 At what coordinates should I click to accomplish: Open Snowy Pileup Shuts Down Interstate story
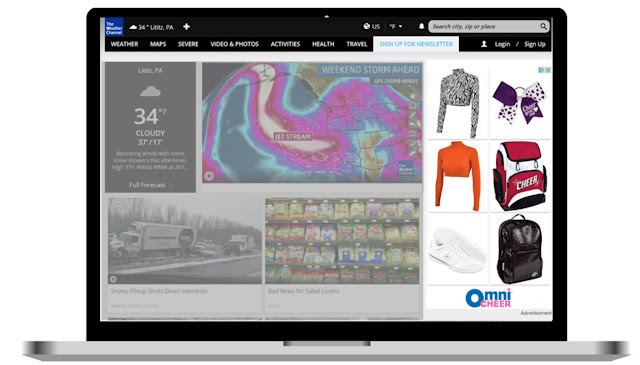tap(159, 291)
